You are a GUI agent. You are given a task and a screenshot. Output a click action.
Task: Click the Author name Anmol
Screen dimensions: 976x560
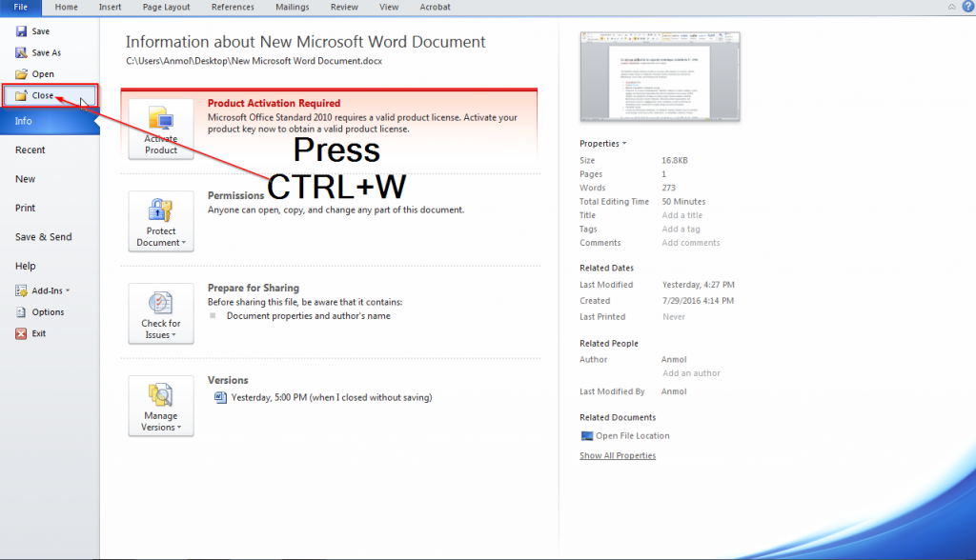674,360
